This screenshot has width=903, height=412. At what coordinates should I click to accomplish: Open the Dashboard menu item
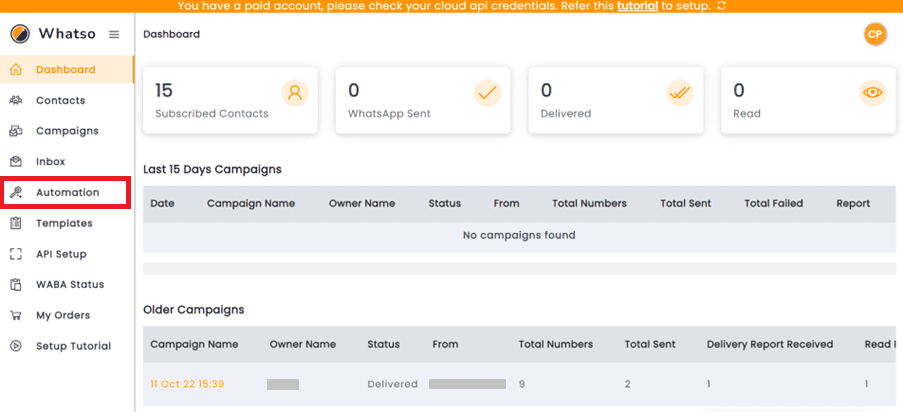[66, 70]
